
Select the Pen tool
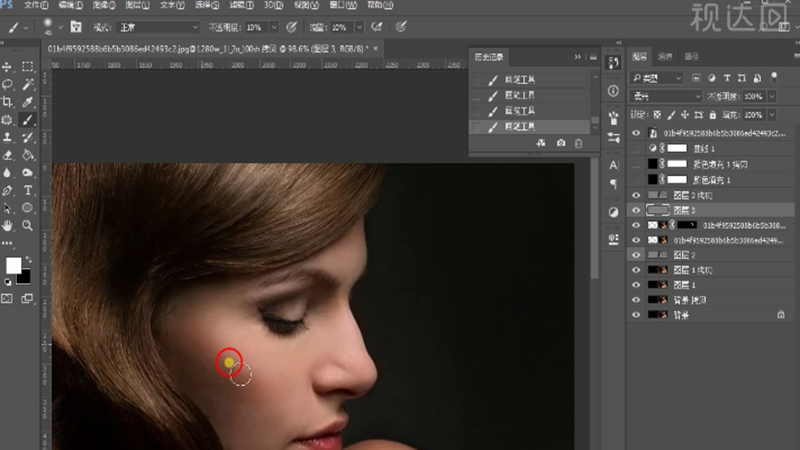click(x=7, y=190)
